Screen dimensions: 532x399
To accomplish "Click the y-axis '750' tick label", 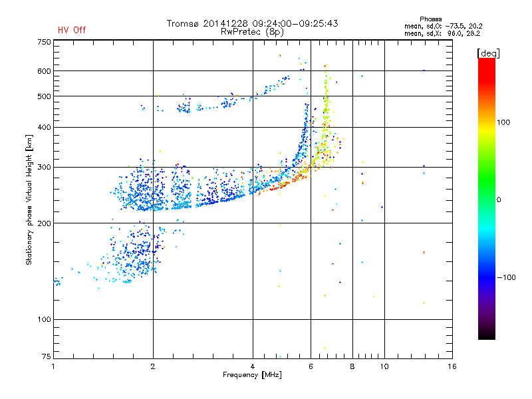I will [x=44, y=42].
